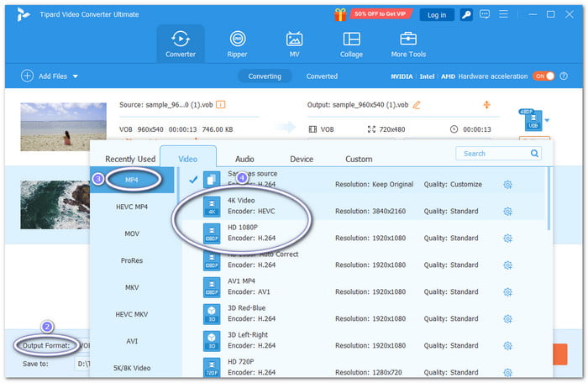Open settings gear for HD 1080P Auto Correct row
Image resolution: width=588 pixels, height=383 pixels.
click(507, 265)
